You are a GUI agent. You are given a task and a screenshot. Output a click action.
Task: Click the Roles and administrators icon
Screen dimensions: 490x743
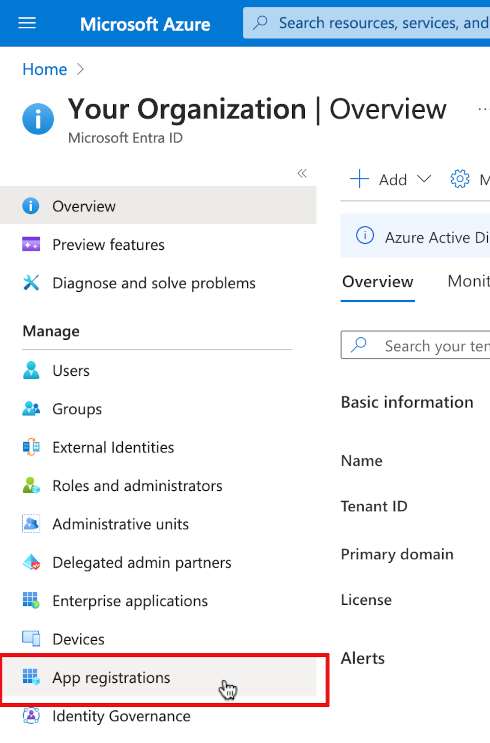tap(31, 485)
